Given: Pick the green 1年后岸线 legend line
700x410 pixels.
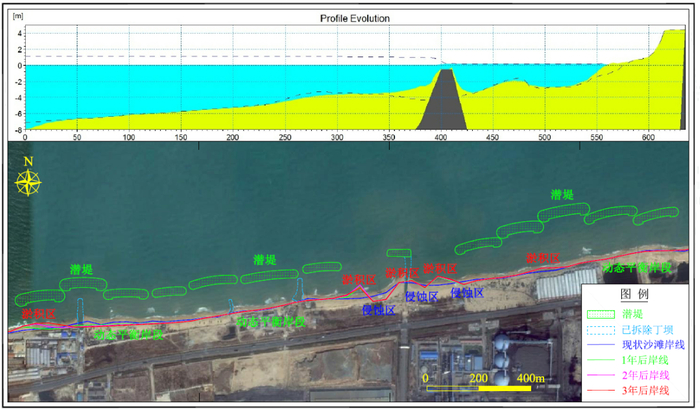Looking at the screenshot, I should click(601, 360).
